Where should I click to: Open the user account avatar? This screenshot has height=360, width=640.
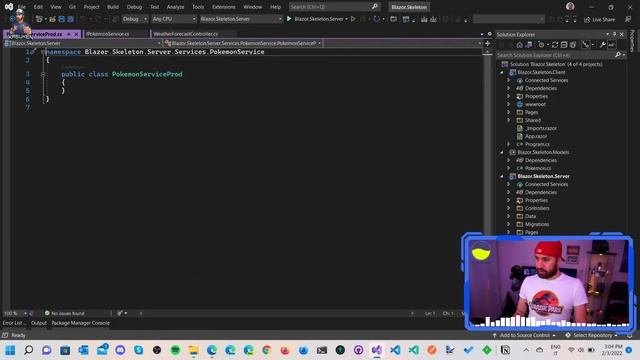pos(570,7)
